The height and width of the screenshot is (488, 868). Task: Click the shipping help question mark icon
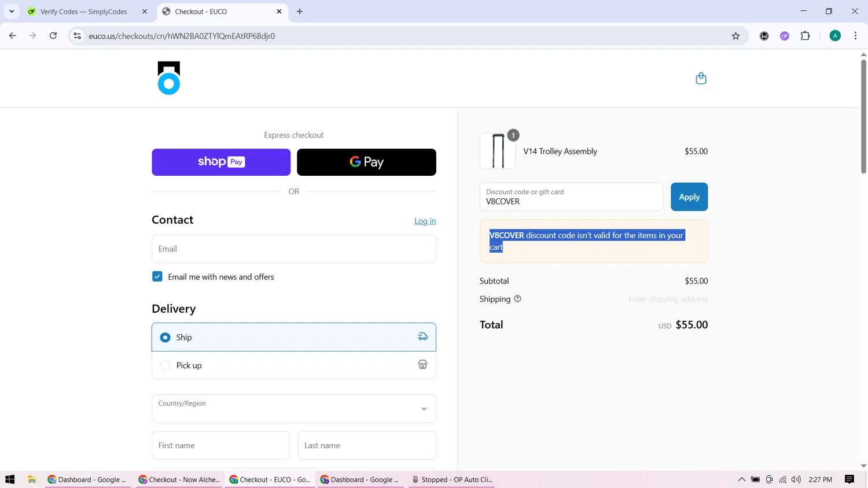pos(517,299)
